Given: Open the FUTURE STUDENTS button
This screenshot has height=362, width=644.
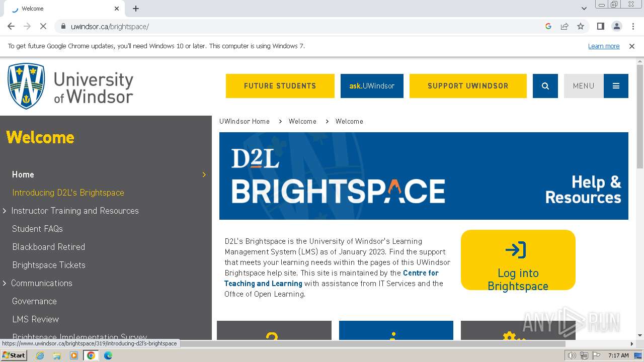Looking at the screenshot, I should coord(280,86).
